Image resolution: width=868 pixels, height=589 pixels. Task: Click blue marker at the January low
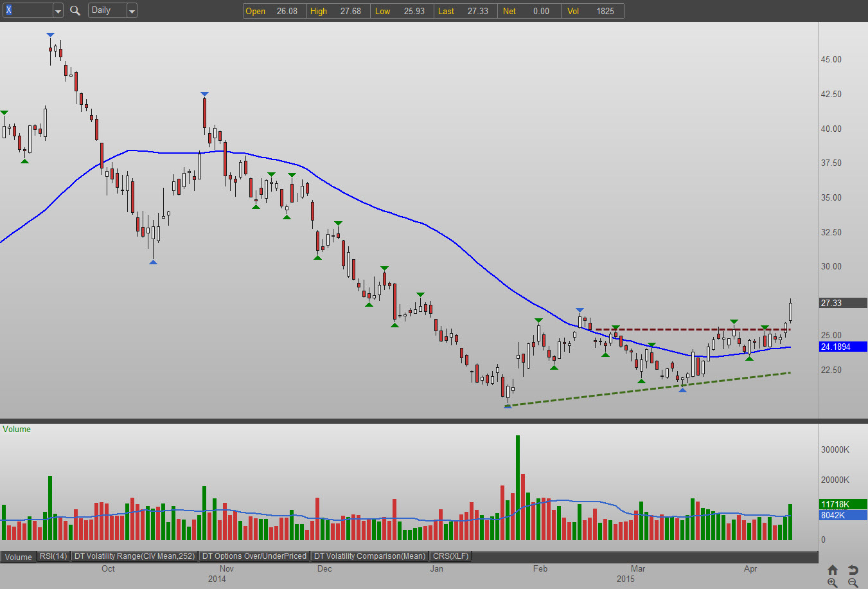point(508,406)
